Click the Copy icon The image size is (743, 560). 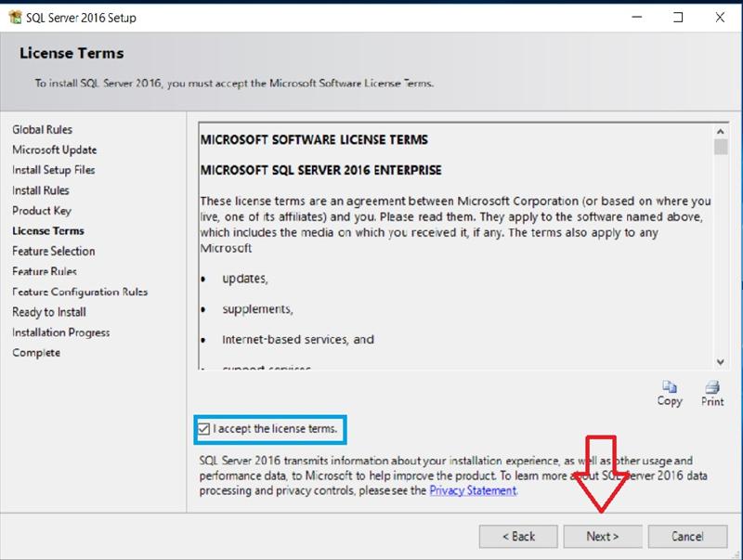669,387
